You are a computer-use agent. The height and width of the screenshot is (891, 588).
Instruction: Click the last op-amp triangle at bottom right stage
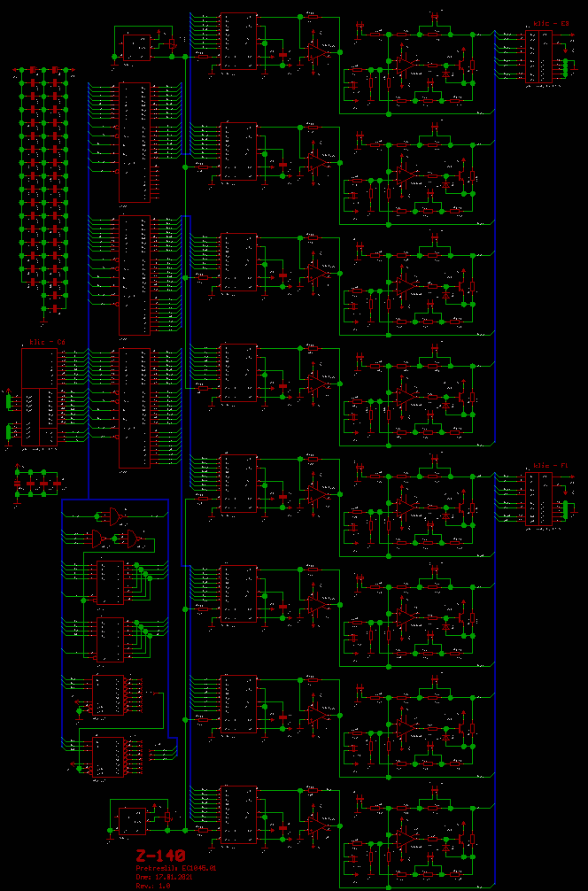click(x=404, y=835)
